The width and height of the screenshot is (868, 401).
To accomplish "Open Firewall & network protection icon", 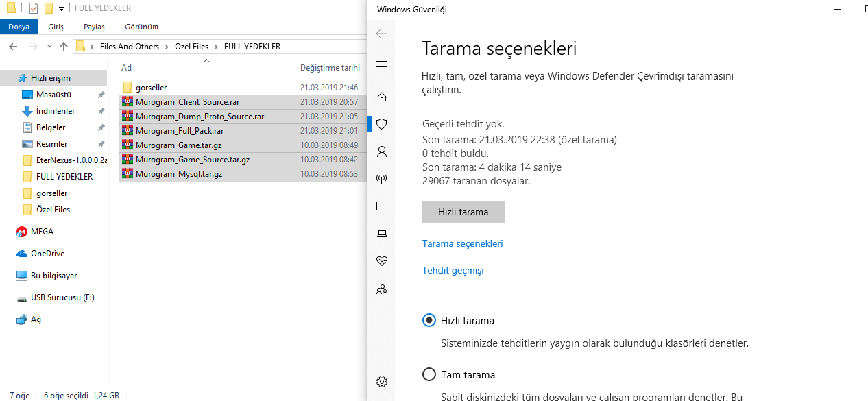I will (x=382, y=179).
